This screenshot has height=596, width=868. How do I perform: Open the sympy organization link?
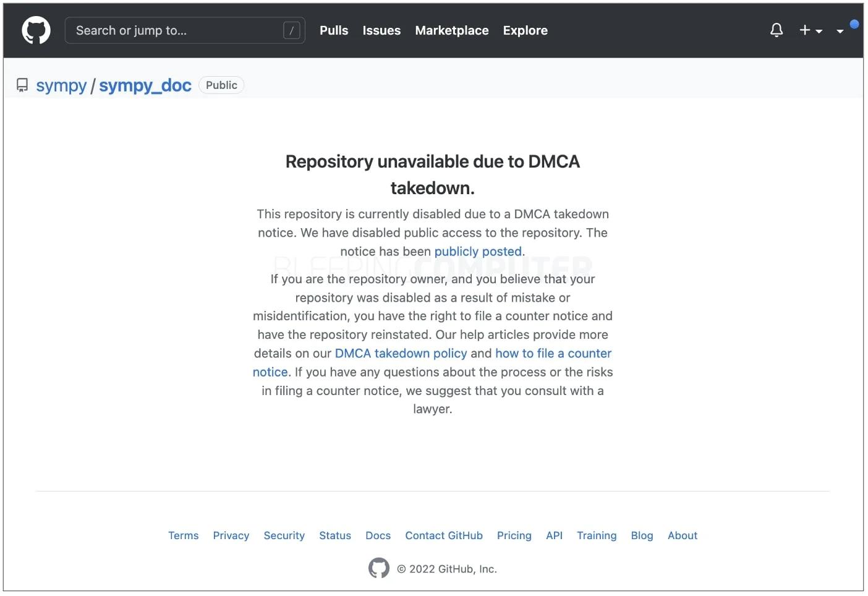[x=61, y=85]
